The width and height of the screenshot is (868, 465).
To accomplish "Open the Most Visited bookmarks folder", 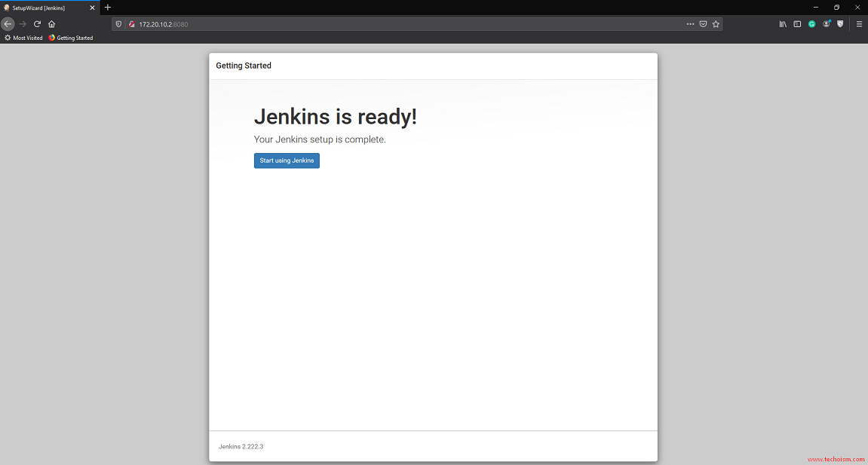I will click(x=23, y=38).
